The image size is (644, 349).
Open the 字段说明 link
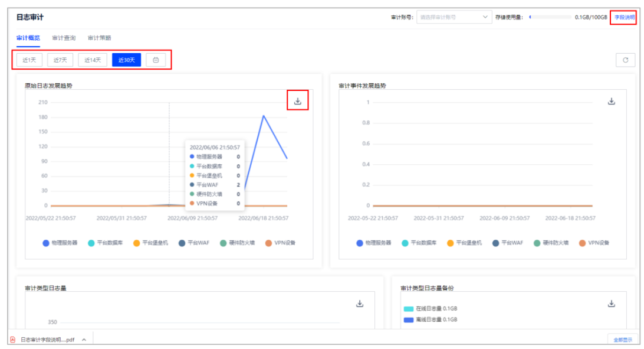click(625, 17)
